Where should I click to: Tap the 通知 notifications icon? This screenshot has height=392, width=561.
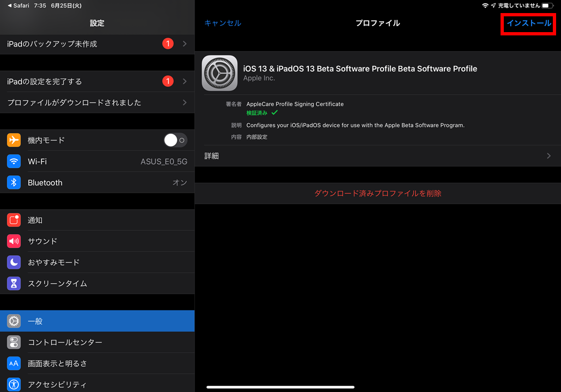[14, 220]
